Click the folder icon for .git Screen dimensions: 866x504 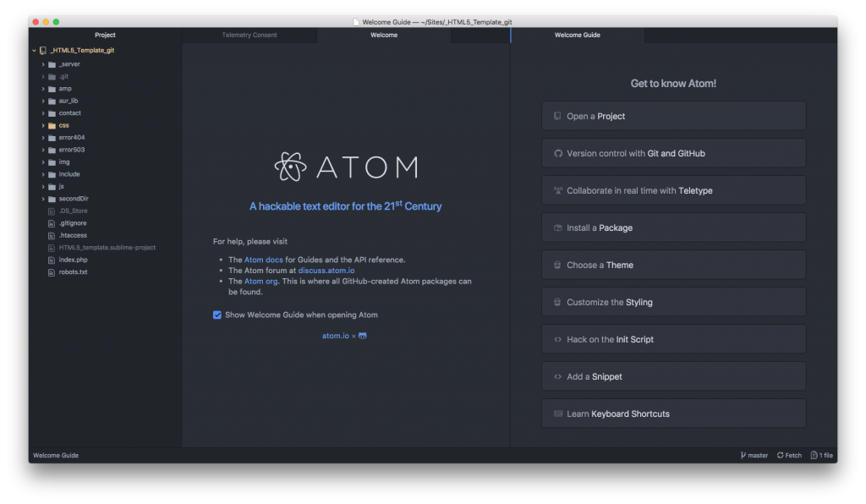(52, 77)
